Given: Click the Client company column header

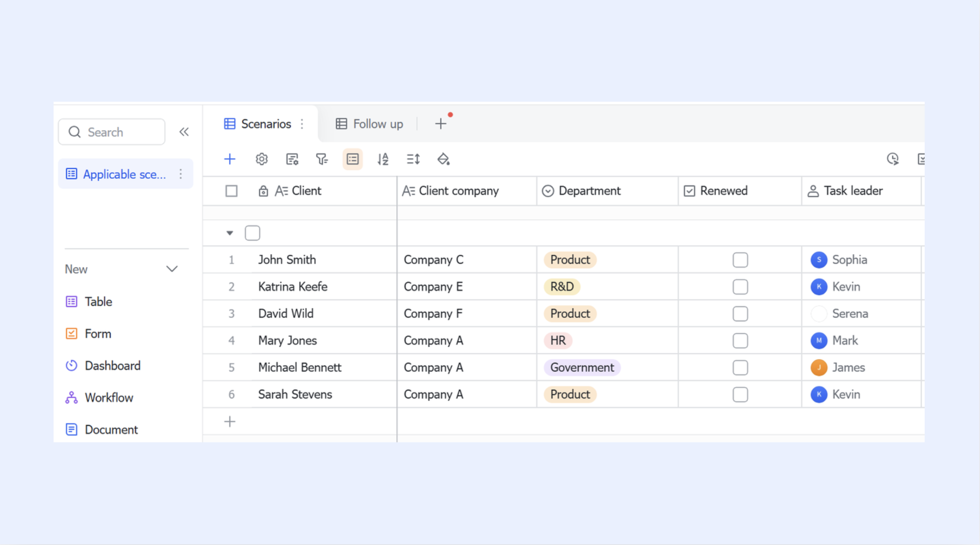Looking at the screenshot, I should pos(467,191).
